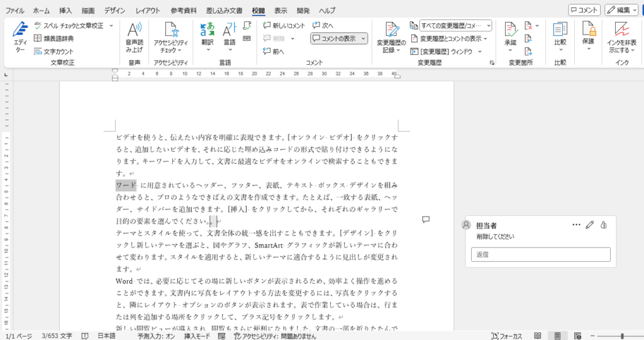Click the 1/1 ページ page indicator
Image resolution: width=644 pixels, height=340 pixels.
coord(18,336)
